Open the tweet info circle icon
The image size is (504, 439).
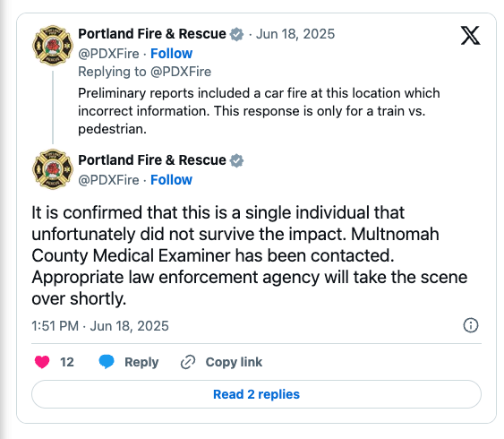[x=471, y=325]
